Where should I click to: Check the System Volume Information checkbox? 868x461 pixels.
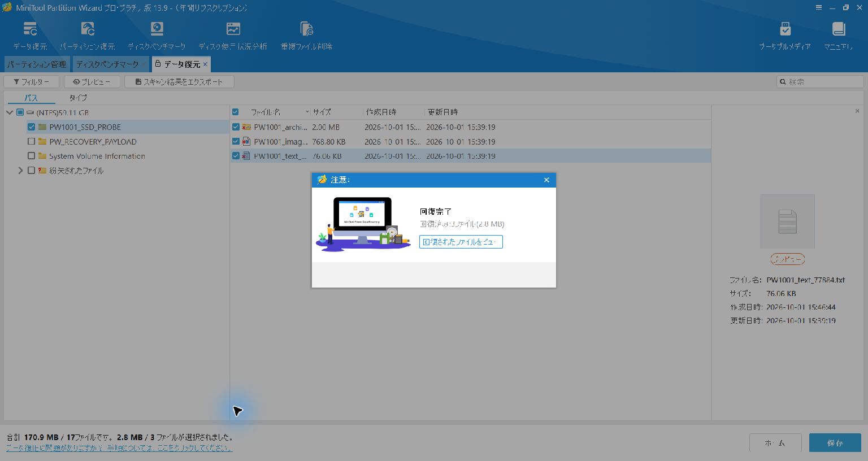32,156
